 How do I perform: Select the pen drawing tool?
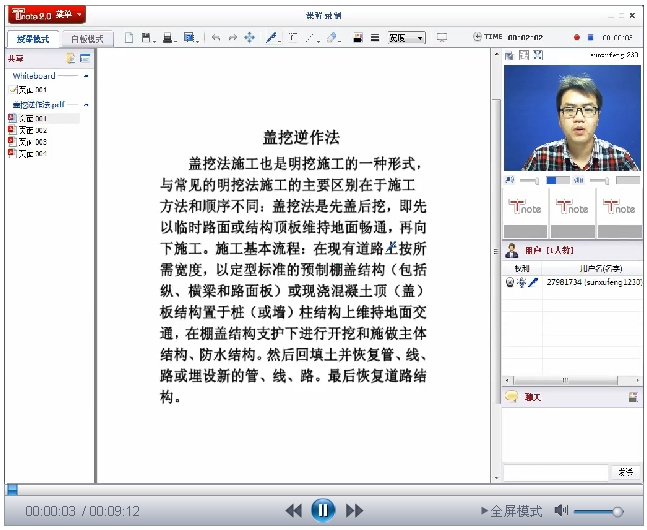click(x=272, y=38)
